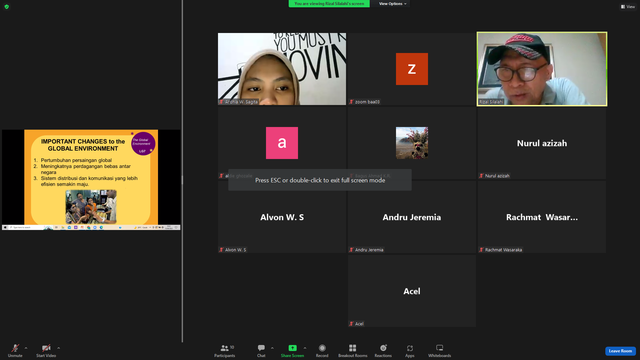This screenshot has height=360, width=640.
Task: Click muted mic icon beside Acel name
Action: click(351, 324)
